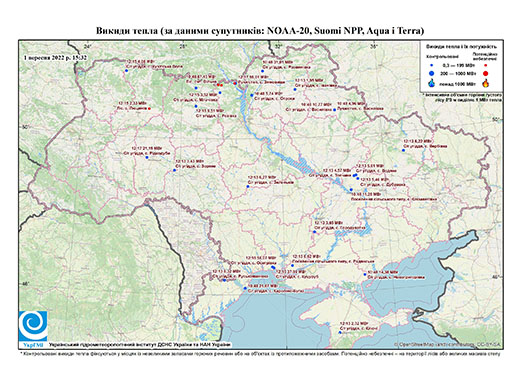This screenshot has width=520, height=368.
Task: Click the date stamp 1 вересня 2022
Action: [55, 57]
